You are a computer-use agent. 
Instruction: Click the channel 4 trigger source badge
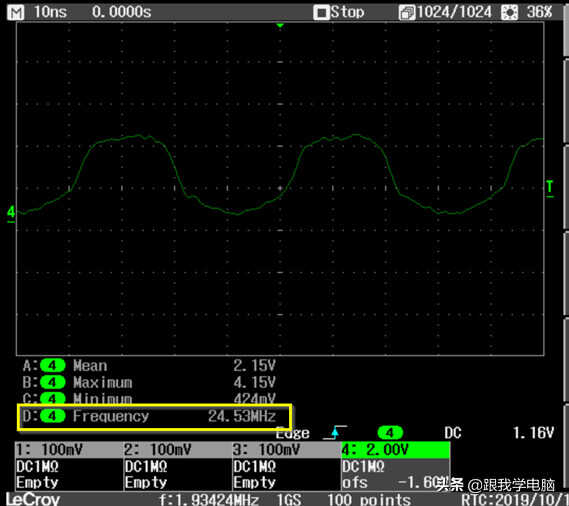390,432
